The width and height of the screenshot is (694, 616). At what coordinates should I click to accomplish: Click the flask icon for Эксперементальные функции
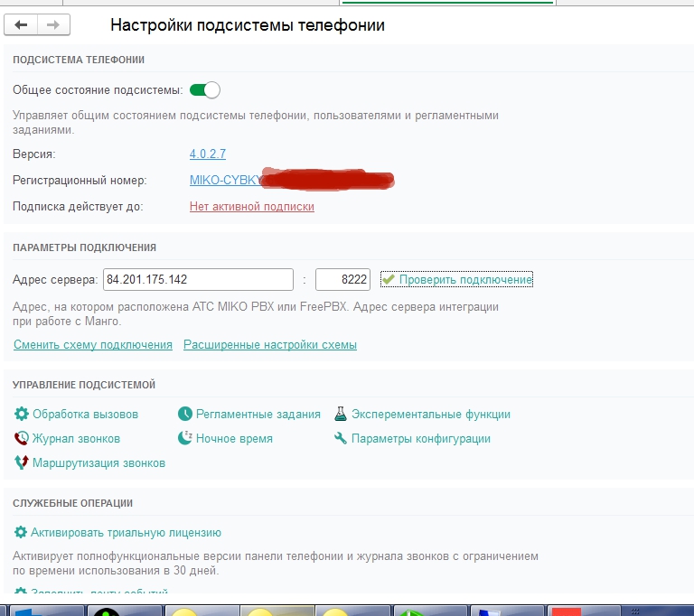click(x=341, y=415)
